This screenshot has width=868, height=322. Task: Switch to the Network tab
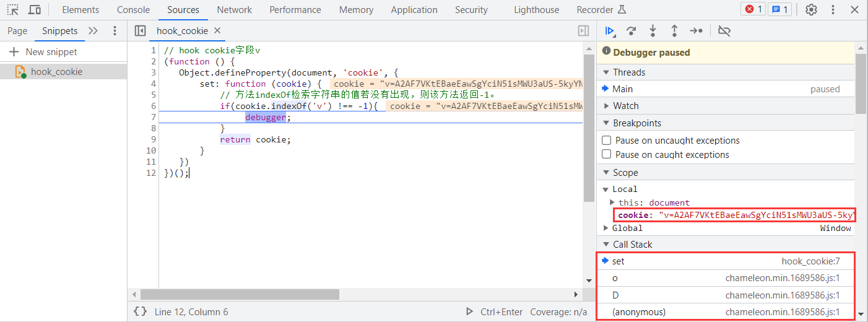[x=234, y=10]
